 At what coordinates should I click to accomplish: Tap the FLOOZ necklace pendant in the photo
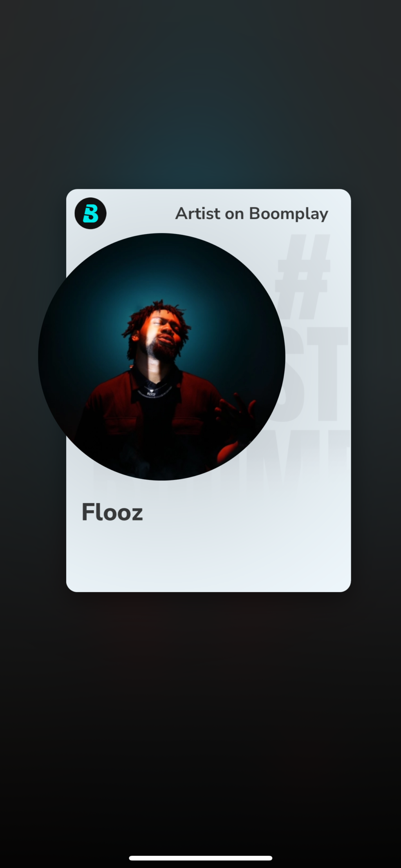(x=152, y=392)
